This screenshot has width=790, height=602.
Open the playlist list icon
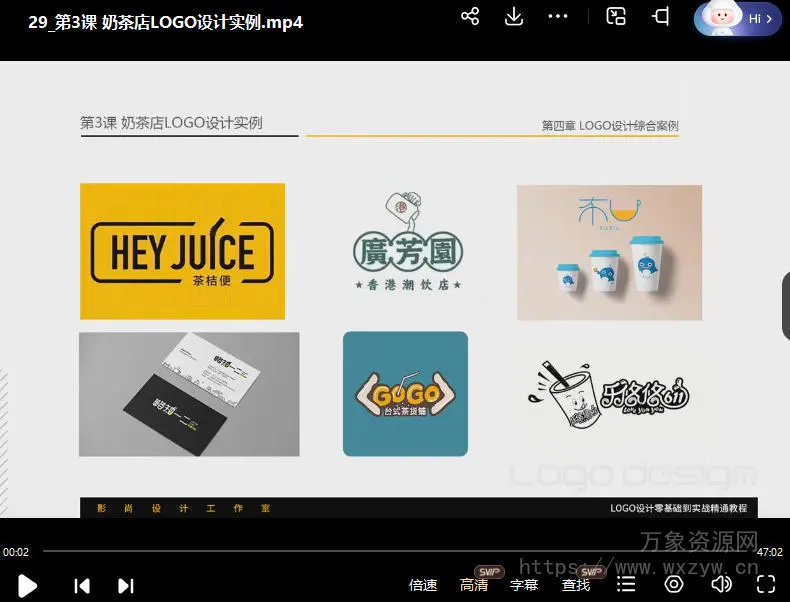pyautogui.click(x=626, y=584)
